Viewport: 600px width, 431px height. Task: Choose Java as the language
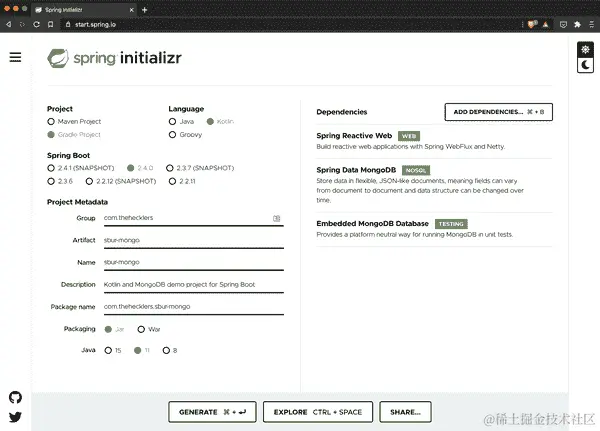pos(172,122)
